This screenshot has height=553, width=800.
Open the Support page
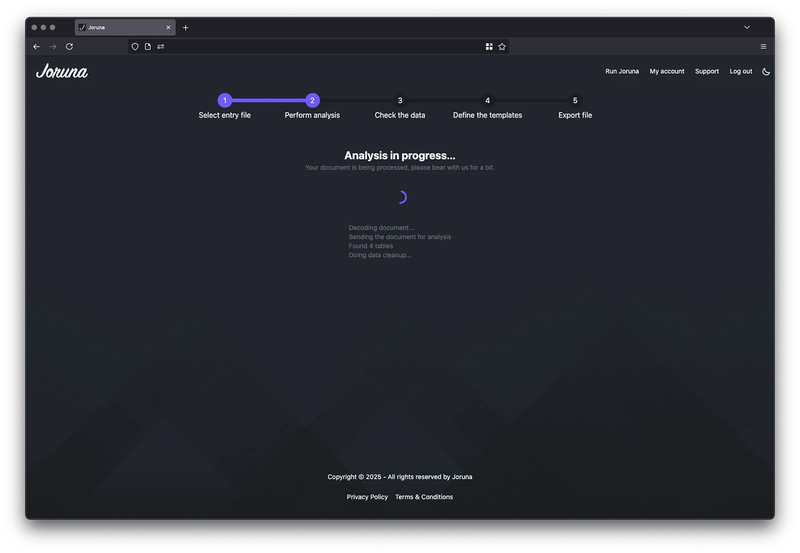[x=706, y=71]
